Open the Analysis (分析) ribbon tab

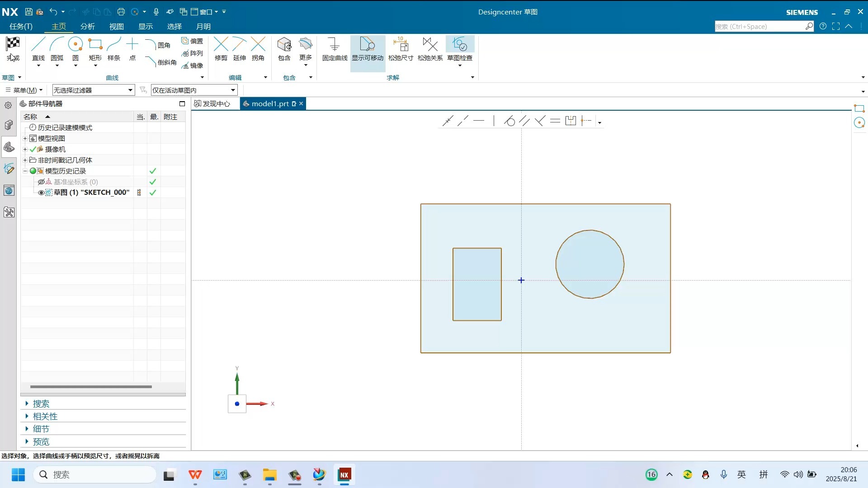pyautogui.click(x=87, y=27)
